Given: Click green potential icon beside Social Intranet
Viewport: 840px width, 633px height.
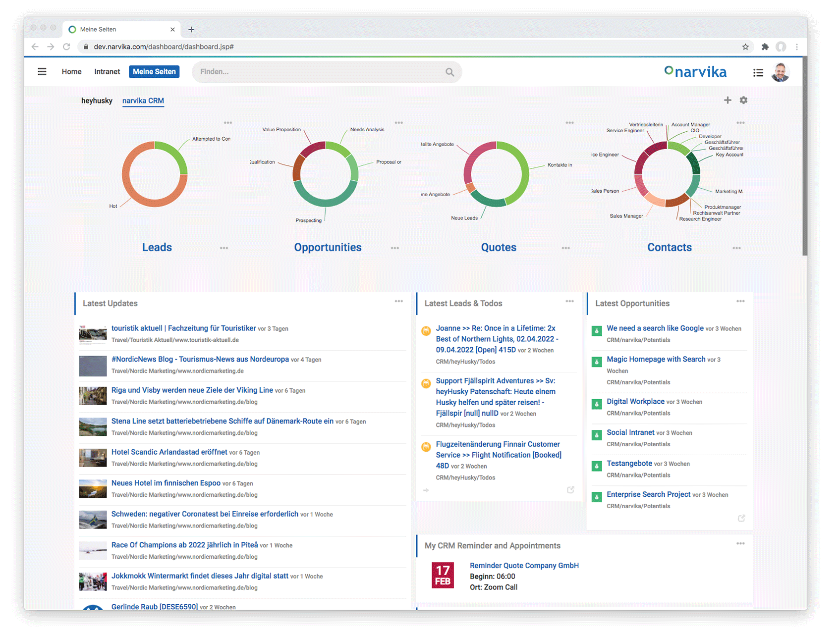Looking at the screenshot, I should tap(597, 435).
